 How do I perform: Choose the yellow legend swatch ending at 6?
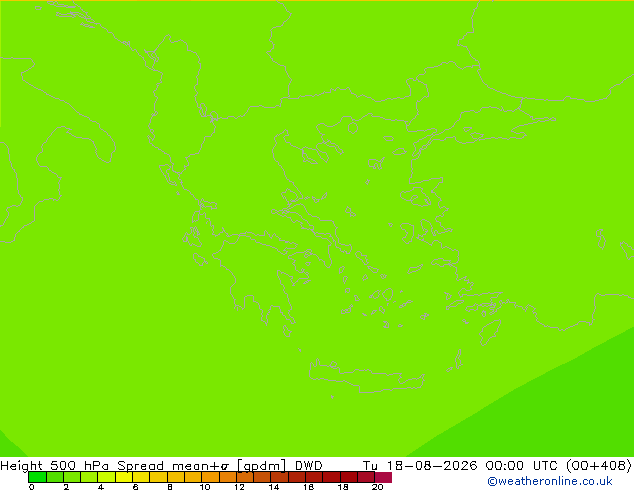coord(124,477)
